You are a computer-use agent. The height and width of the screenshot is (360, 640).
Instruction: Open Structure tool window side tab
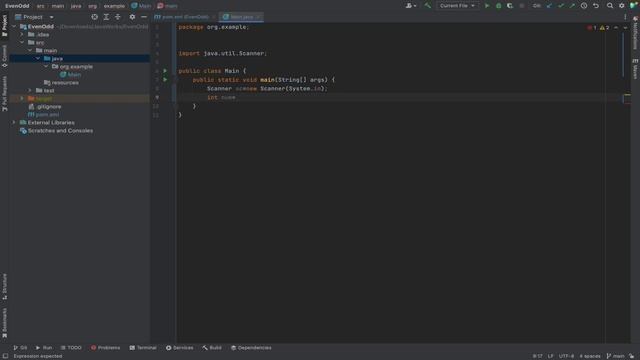(4, 287)
